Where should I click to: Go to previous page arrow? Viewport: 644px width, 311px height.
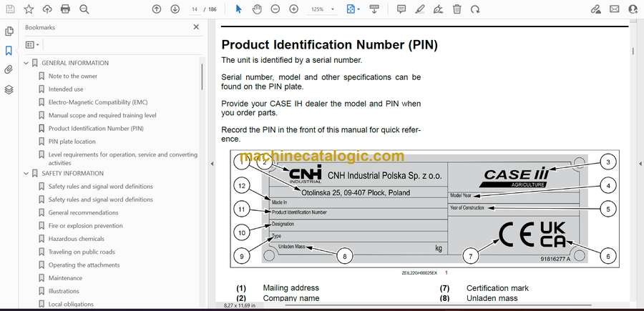tap(157, 9)
